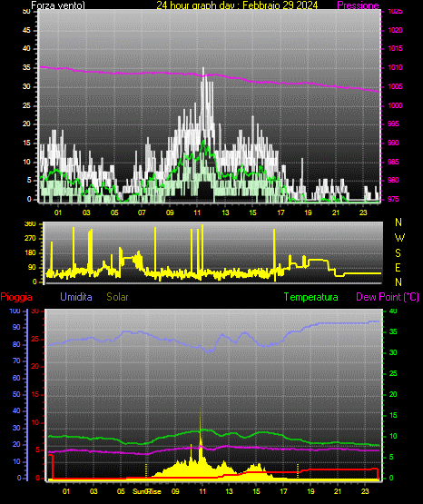Viewport: 423px width, 504px height.
Task: Click the Forza vento title label
Action: click(x=58, y=5)
